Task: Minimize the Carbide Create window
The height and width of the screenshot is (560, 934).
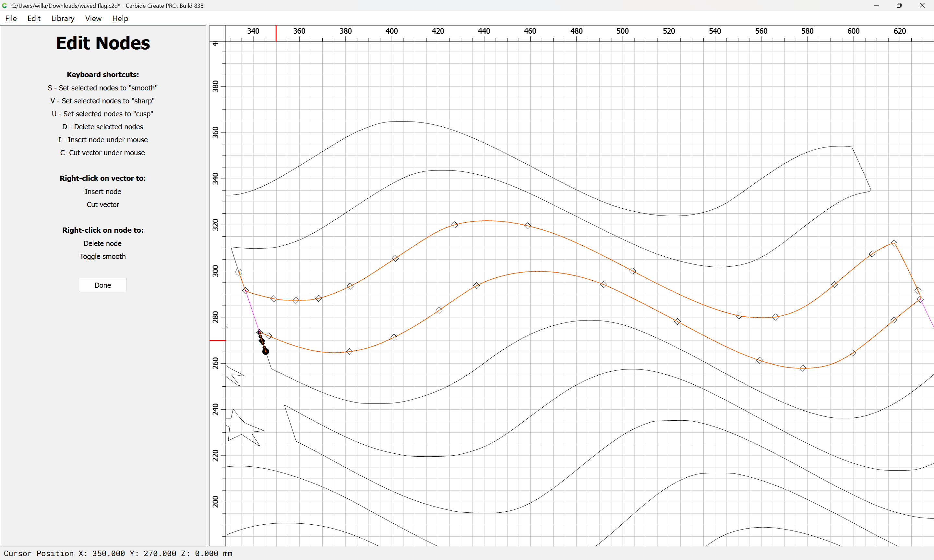Action: coord(876,5)
